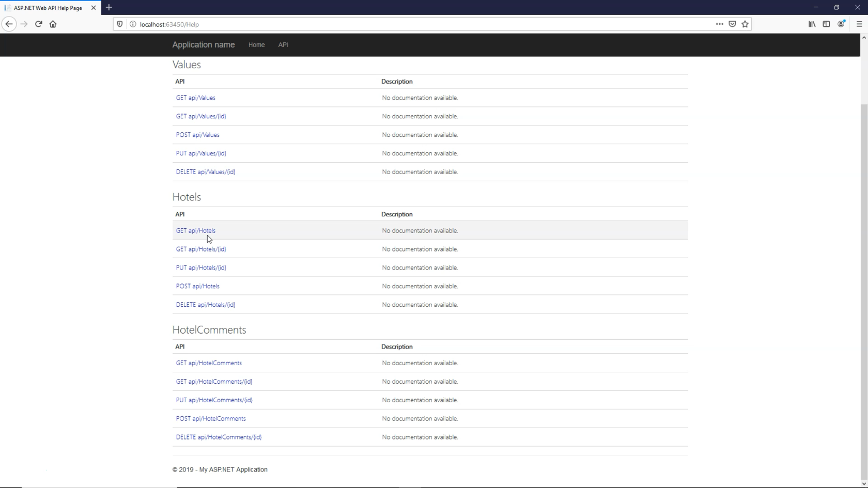Click the copyright 2019 footer text
The width and height of the screenshot is (868, 488).
click(220, 469)
